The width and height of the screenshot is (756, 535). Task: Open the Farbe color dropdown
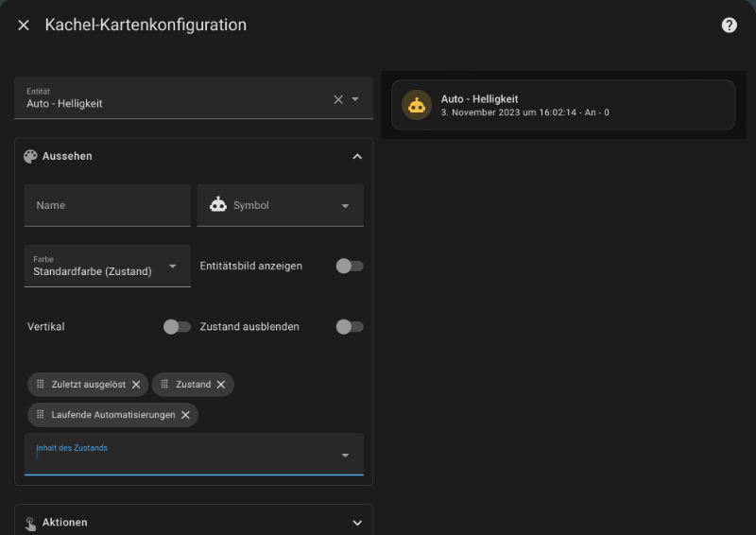point(172,267)
